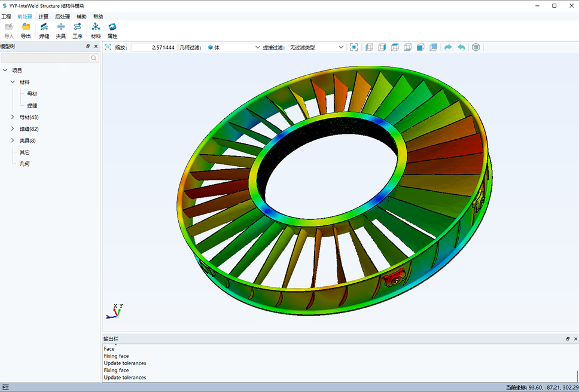Click the 工序 process tool icon
This screenshot has height=392, width=579.
78,27
